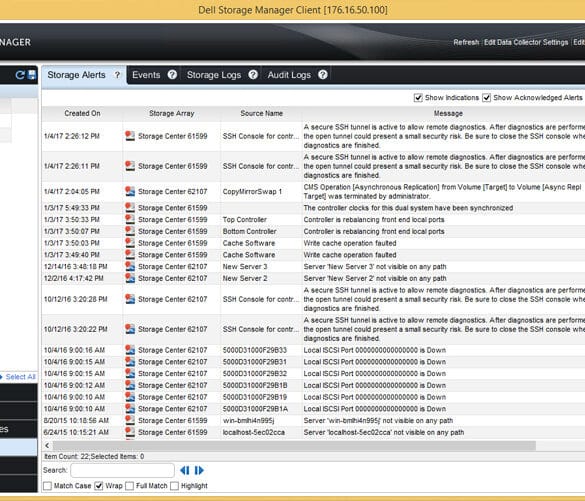
Task: Click alert icon in 10/12/16 3:20:22 PM row
Action: pyautogui.click(x=130, y=329)
